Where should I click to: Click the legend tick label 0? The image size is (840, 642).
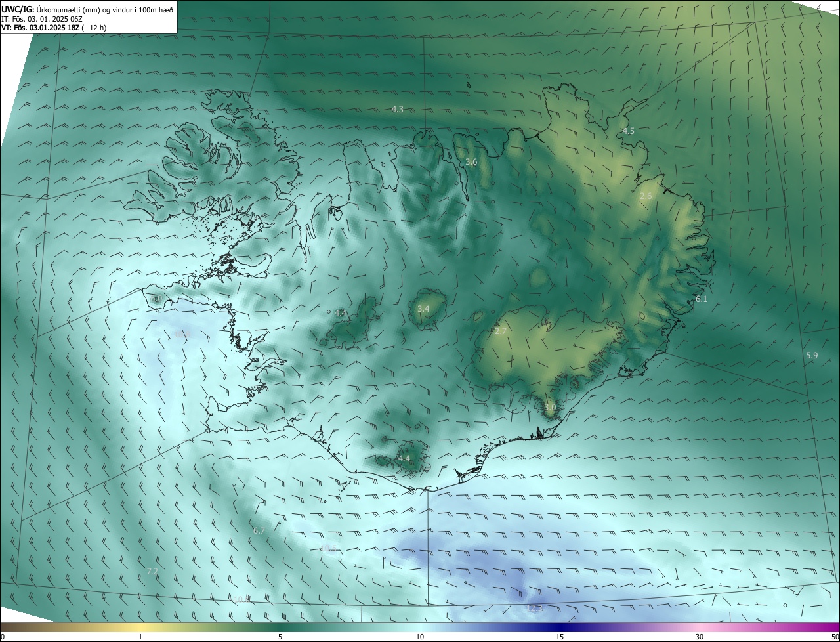3,637
